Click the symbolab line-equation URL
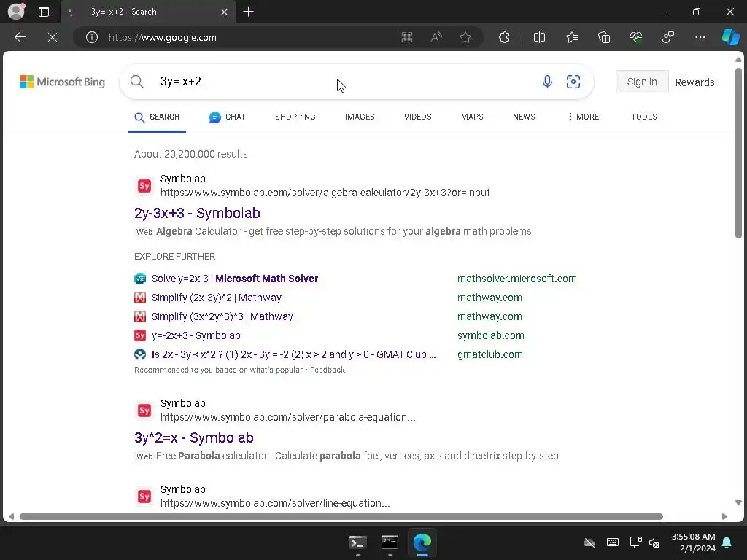Screen dimensions: 747x560 pyautogui.click(x=275, y=504)
